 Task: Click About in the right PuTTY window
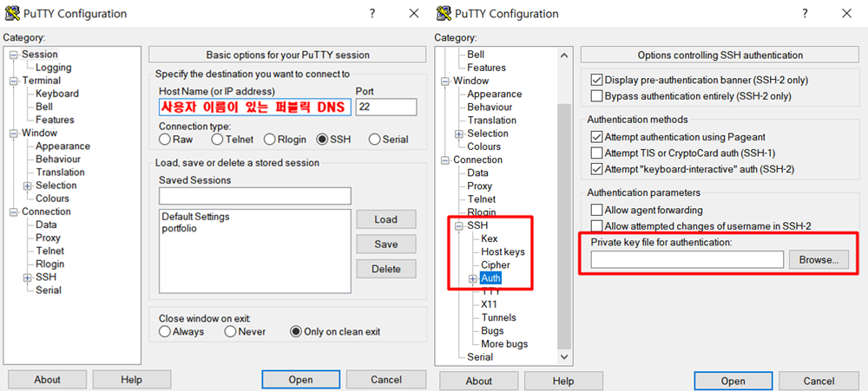479,381
